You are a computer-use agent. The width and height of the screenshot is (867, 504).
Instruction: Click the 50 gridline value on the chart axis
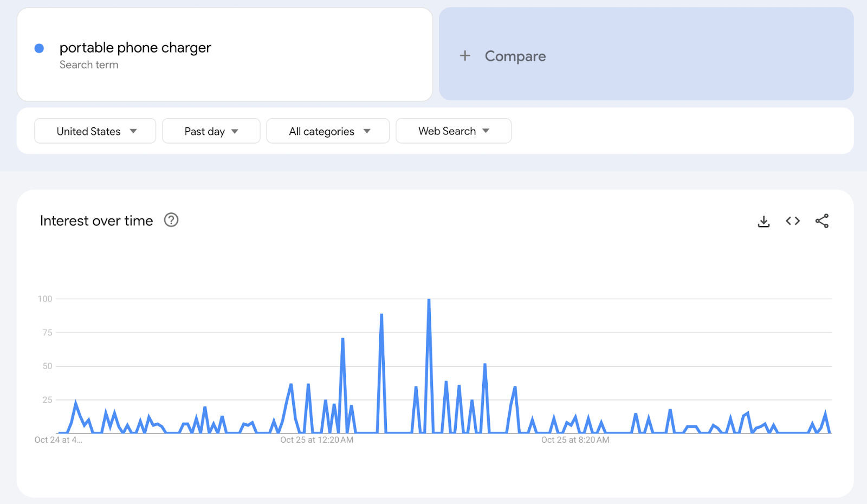click(47, 365)
